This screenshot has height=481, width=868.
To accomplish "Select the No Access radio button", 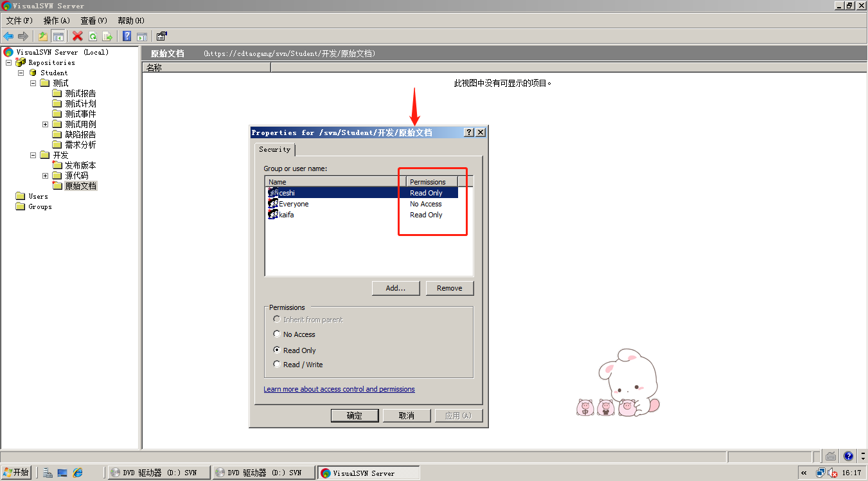I will [x=277, y=334].
